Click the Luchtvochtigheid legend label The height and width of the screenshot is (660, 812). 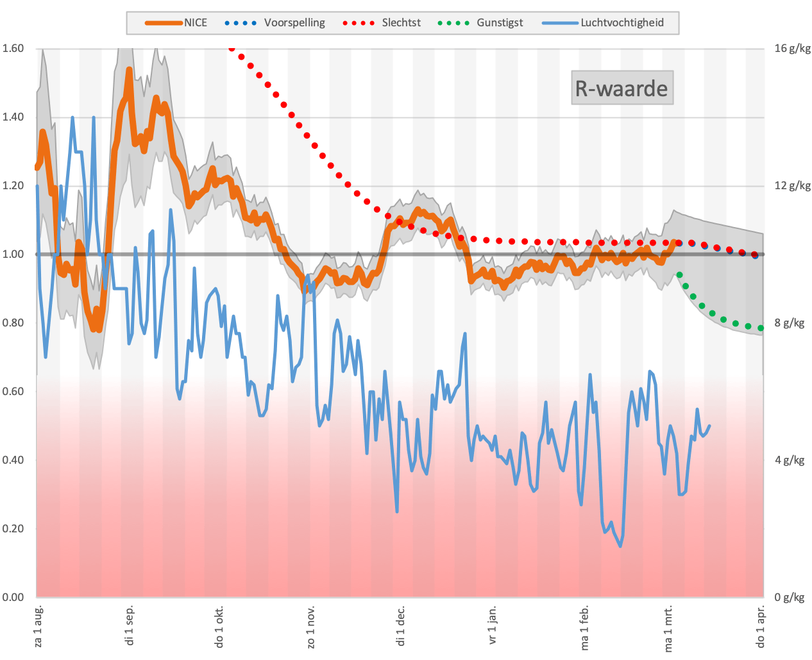[622, 23]
